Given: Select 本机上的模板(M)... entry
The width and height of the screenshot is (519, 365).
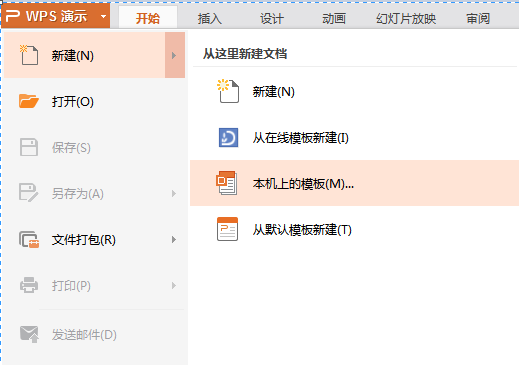Looking at the screenshot, I should (354, 183).
